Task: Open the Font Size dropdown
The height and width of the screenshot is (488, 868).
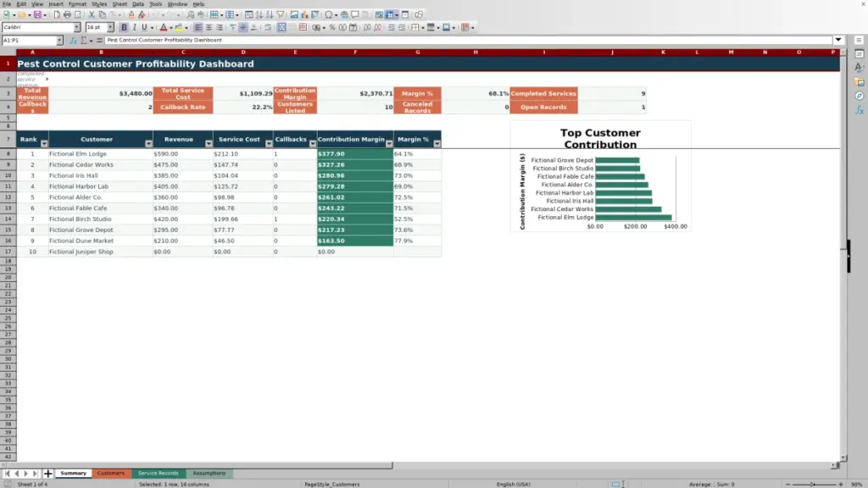Action: pos(110,27)
